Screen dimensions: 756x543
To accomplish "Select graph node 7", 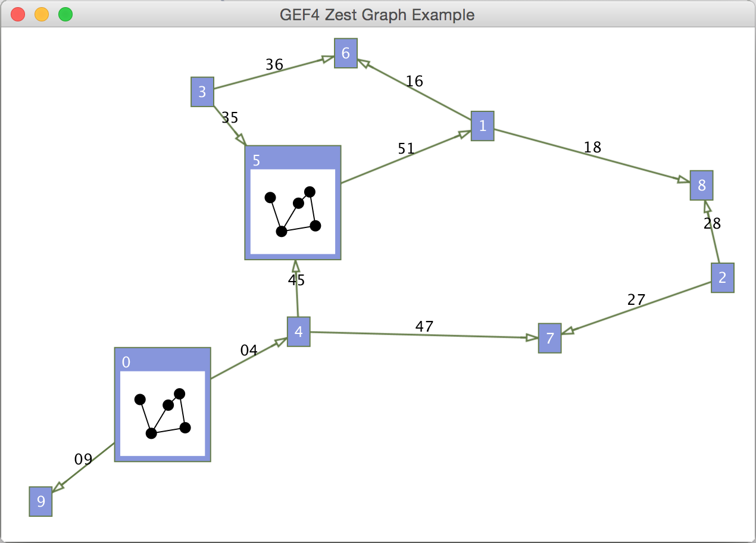I will [x=549, y=338].
